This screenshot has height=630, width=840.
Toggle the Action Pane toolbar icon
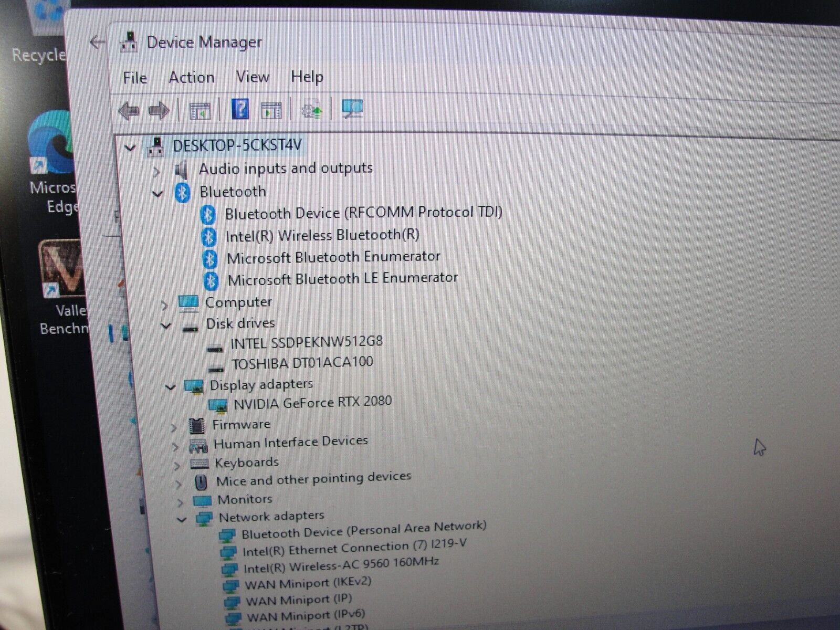271,110
